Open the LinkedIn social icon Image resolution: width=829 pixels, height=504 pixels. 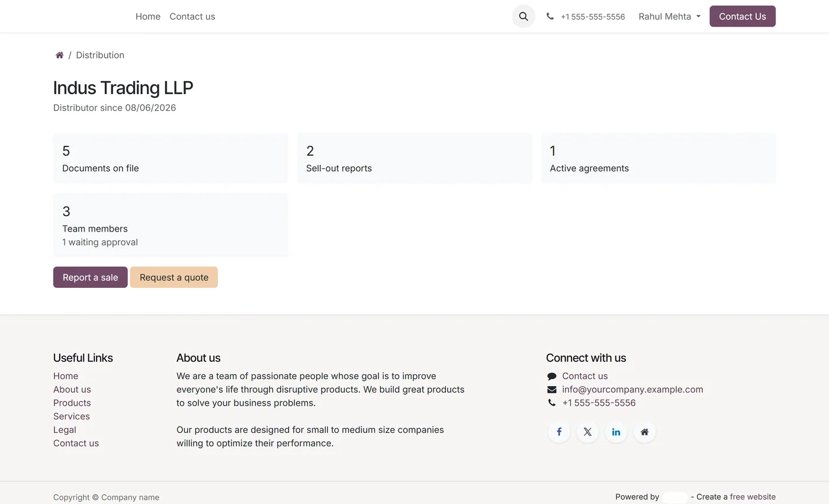[x=616, y=432]
